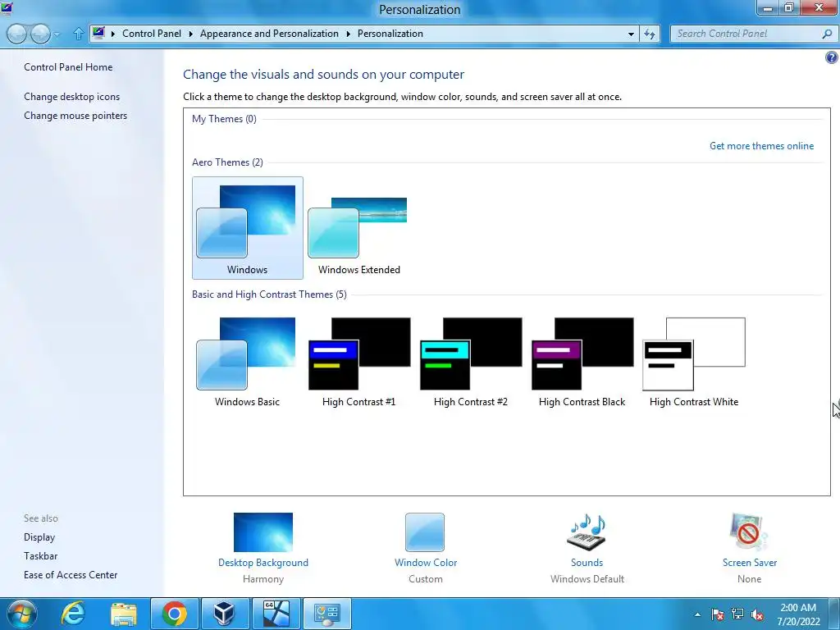This screenshot has width=840, height=630.
Task: Click the muted volume tray icon
Action: [757, 614]
